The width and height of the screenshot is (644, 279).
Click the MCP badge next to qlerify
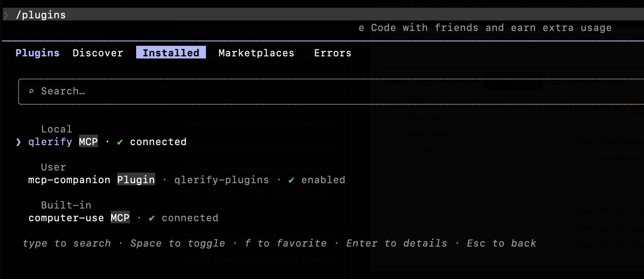(88, 142)
